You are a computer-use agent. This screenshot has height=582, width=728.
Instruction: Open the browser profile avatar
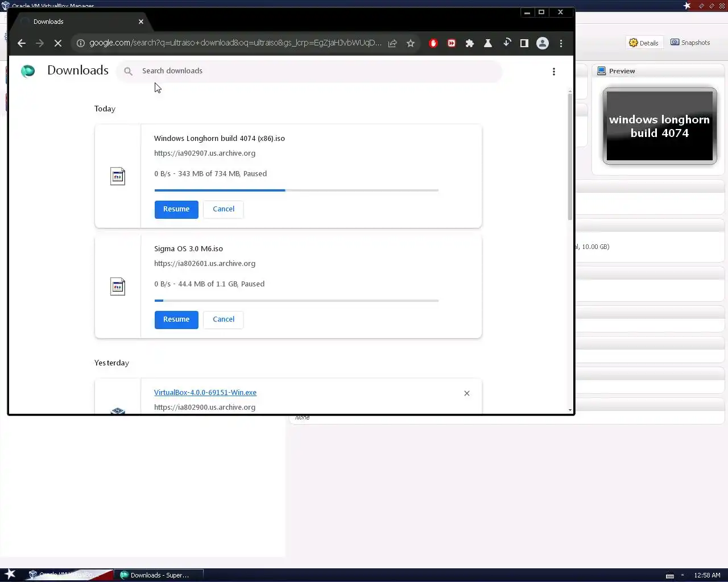(x=543, y=43)
